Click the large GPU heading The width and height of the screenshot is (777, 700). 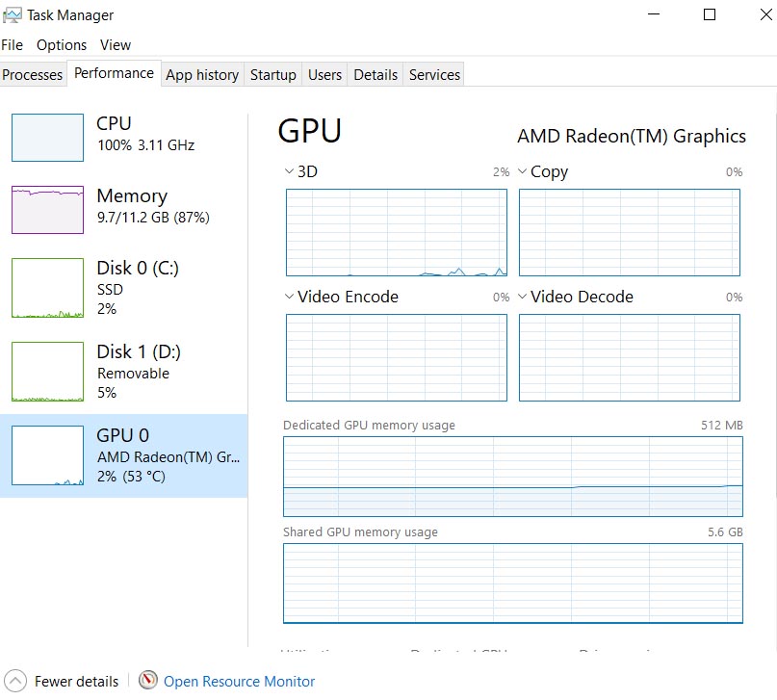point(310,131)
